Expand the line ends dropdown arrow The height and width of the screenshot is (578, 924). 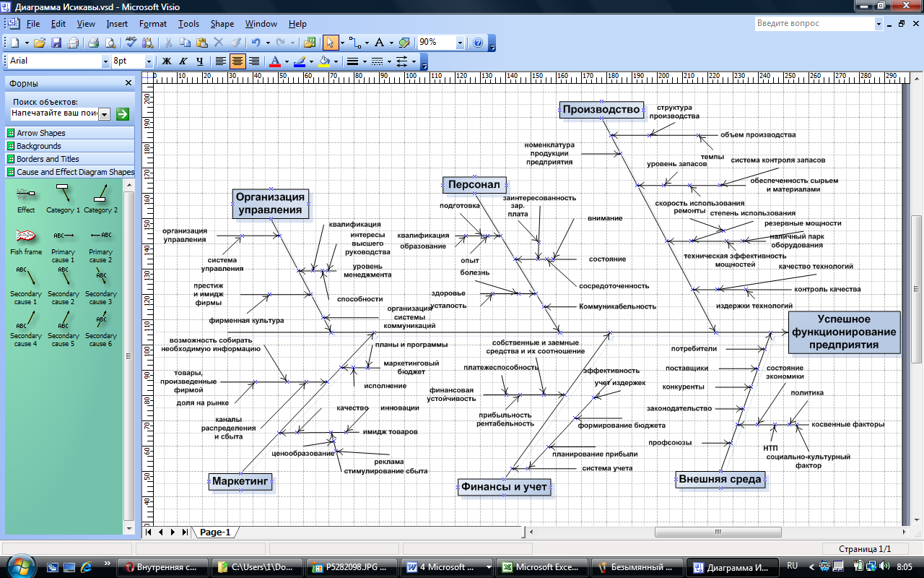tap(414, 61)
